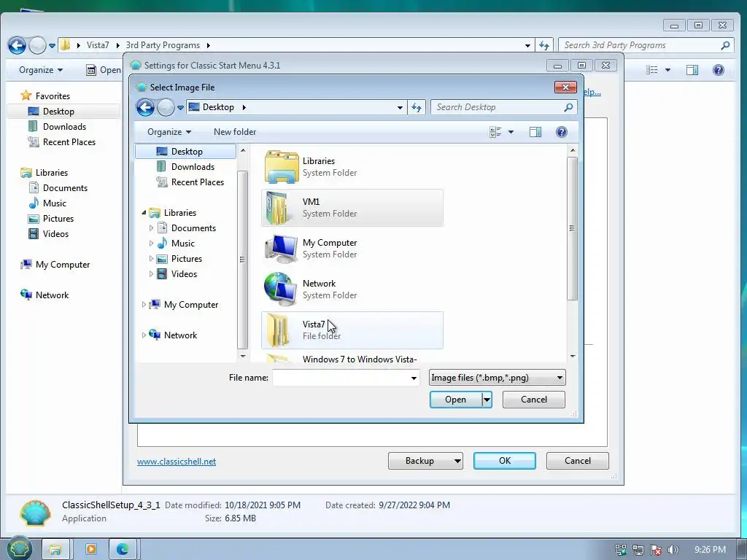This screenshot has width=747, height=560.
Task: Click Explorer window's back arrow button
Action: 18,46
